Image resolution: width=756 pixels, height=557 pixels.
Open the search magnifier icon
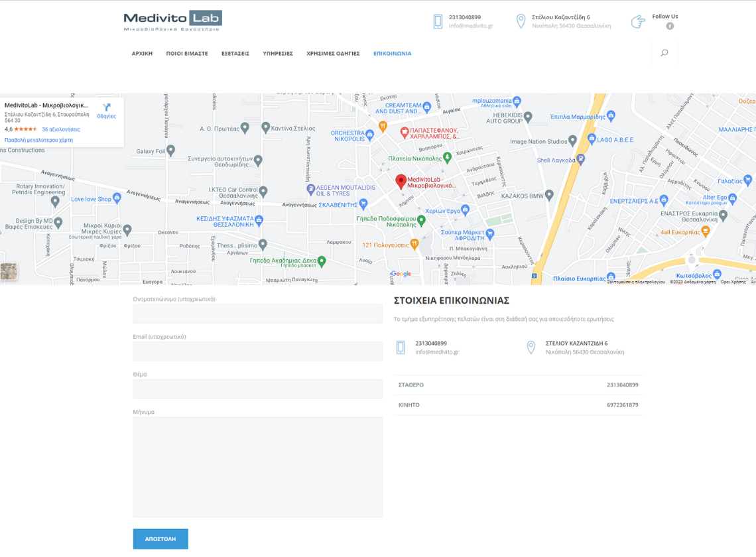[x=664, y=53]
